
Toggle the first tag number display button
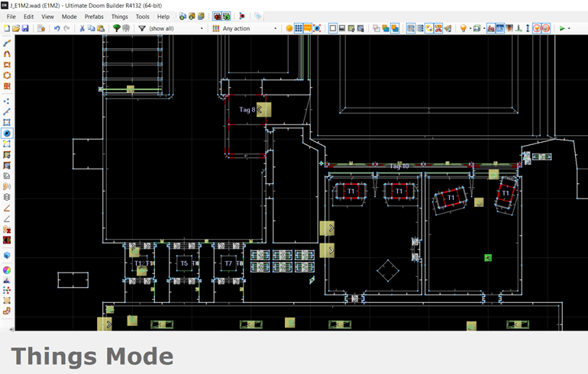217,17
